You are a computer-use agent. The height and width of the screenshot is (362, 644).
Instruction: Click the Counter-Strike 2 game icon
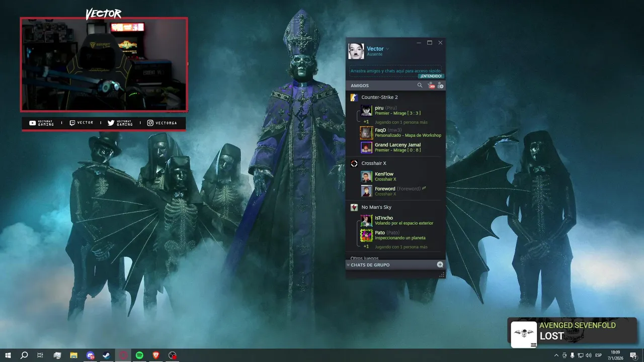(x=354, y=97)
